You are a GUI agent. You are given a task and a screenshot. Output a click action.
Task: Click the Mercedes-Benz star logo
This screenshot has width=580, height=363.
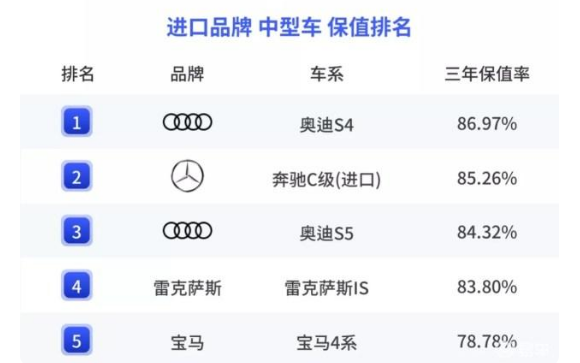[x=187, y=176]
